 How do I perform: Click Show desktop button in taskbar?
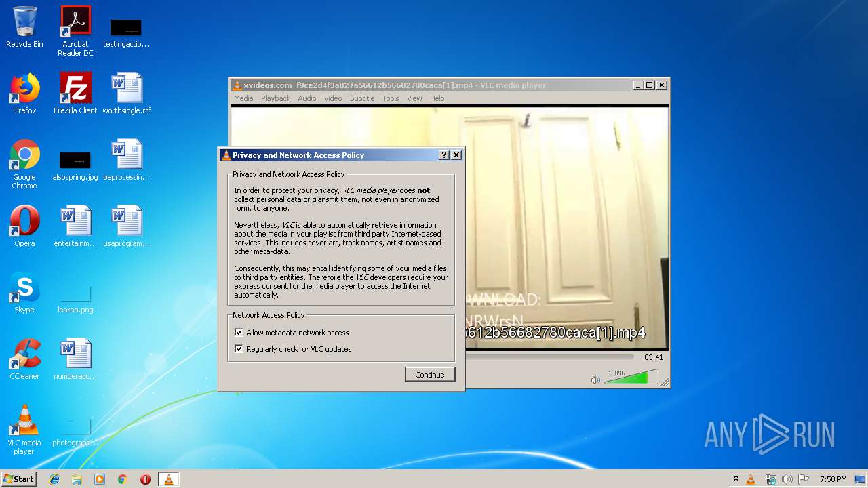click(x=861, y=479)
